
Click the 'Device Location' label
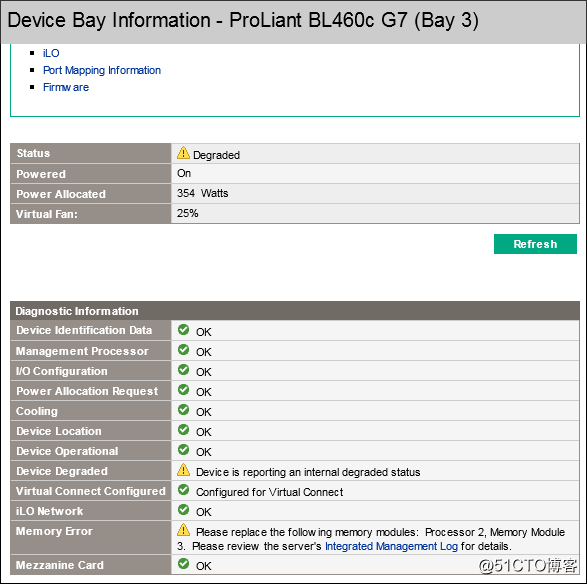(59, 431)
